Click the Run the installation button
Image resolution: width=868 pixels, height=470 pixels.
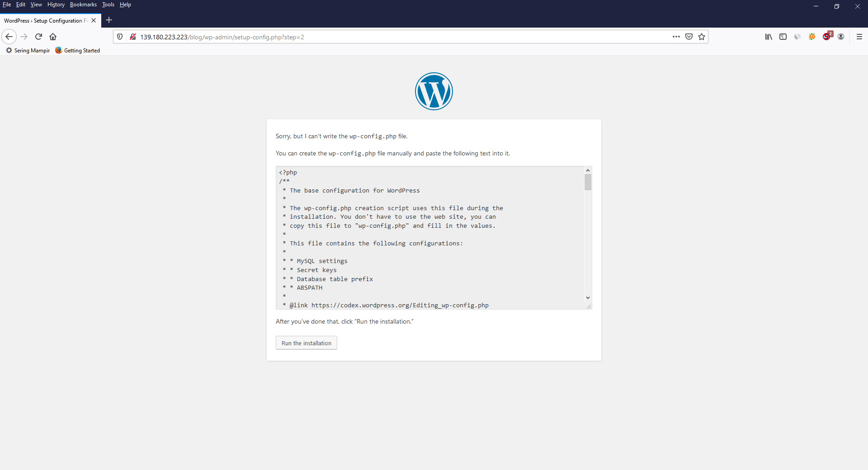pos(306,343)
